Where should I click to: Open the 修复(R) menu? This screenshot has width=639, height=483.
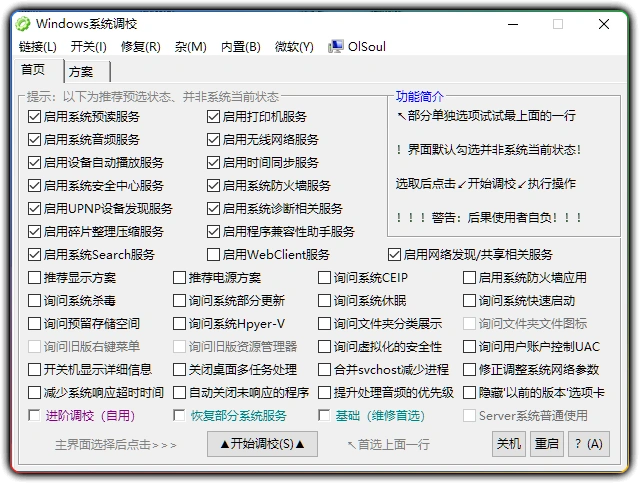(141, 47)
